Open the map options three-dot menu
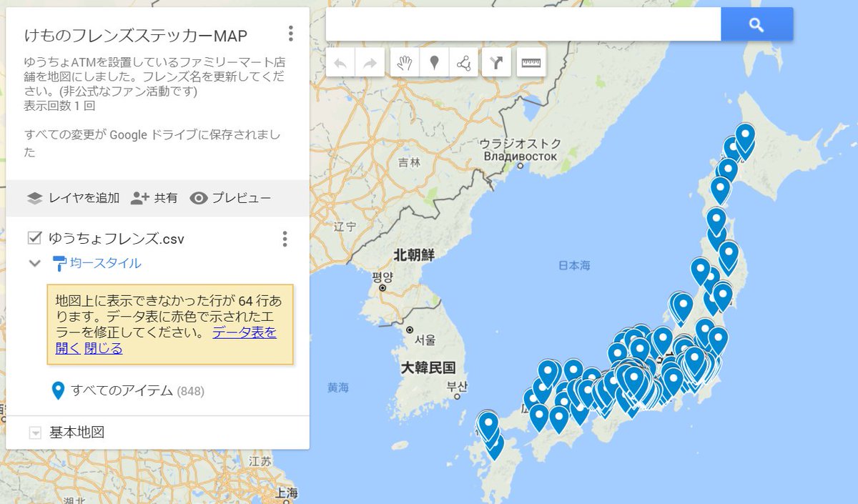 coord(290,34)
